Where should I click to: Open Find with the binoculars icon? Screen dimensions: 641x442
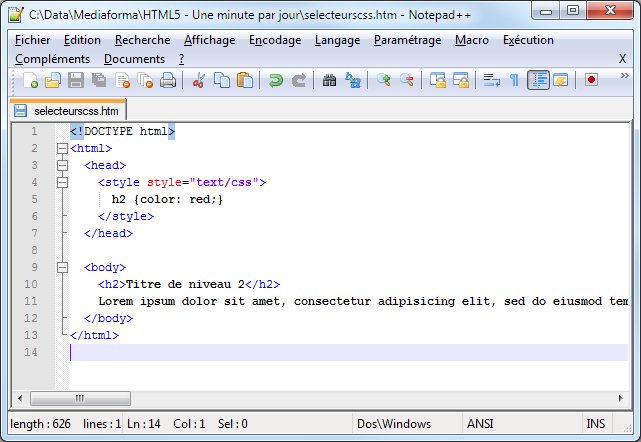click(329, 80)
